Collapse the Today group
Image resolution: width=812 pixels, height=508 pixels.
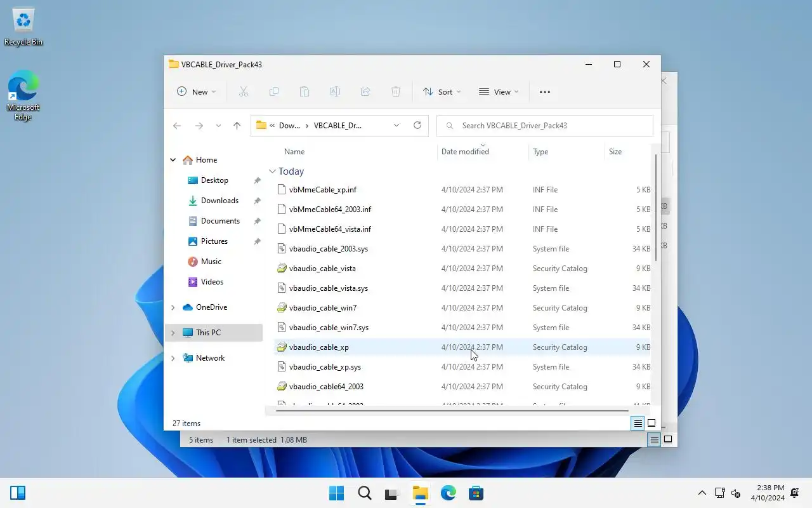(x=272, y=171)
